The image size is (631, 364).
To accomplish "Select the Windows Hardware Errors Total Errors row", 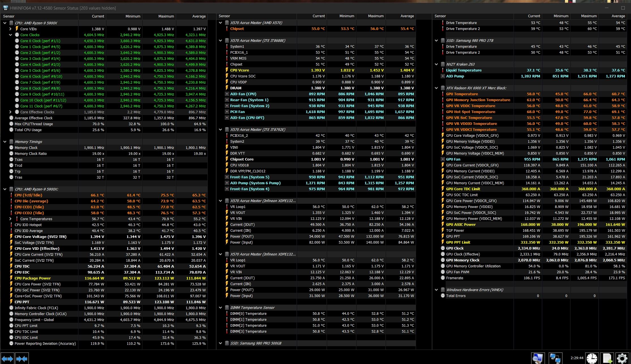I will 456,296.
